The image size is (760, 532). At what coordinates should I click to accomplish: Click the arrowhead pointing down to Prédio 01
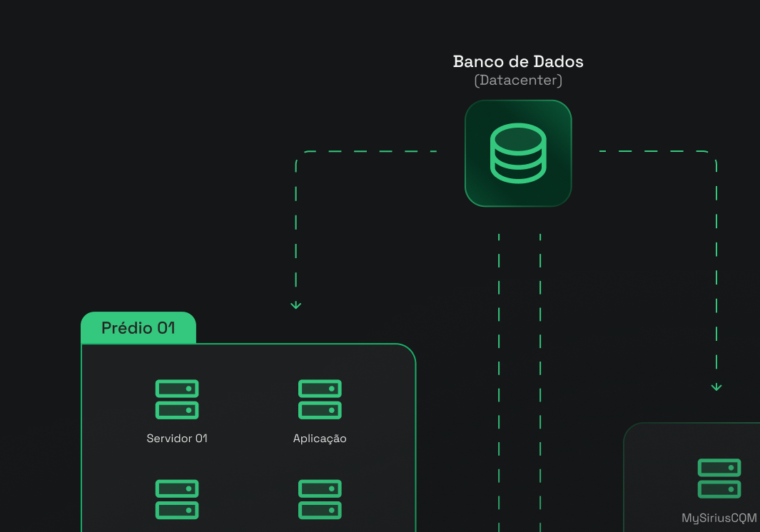pyautogui.click(x=296, y=305)
